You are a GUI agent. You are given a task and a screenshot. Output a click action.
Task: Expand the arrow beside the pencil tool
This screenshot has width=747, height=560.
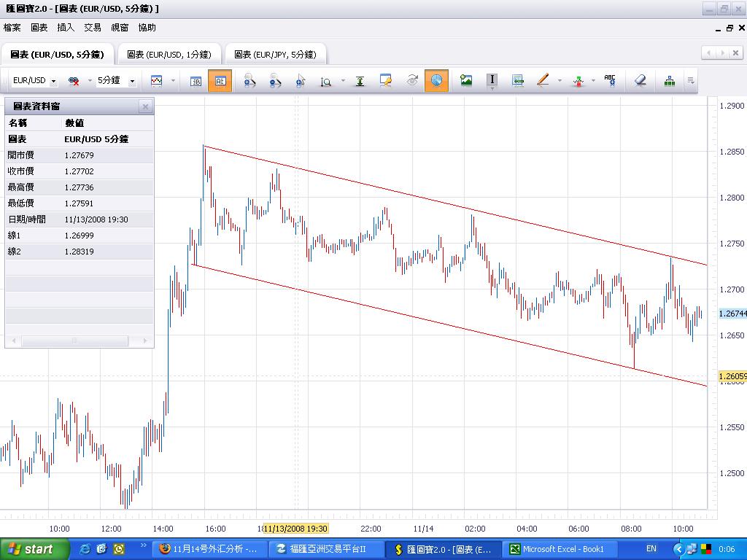pos(560,80)
